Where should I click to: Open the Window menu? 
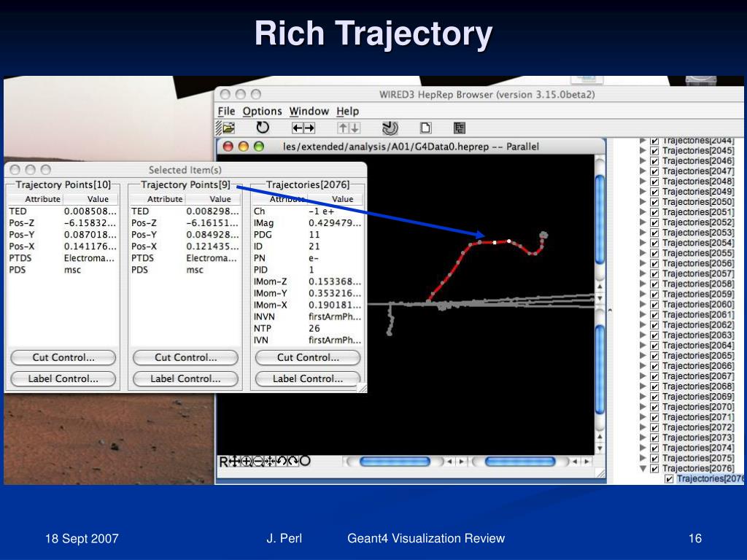click(309, 111)
